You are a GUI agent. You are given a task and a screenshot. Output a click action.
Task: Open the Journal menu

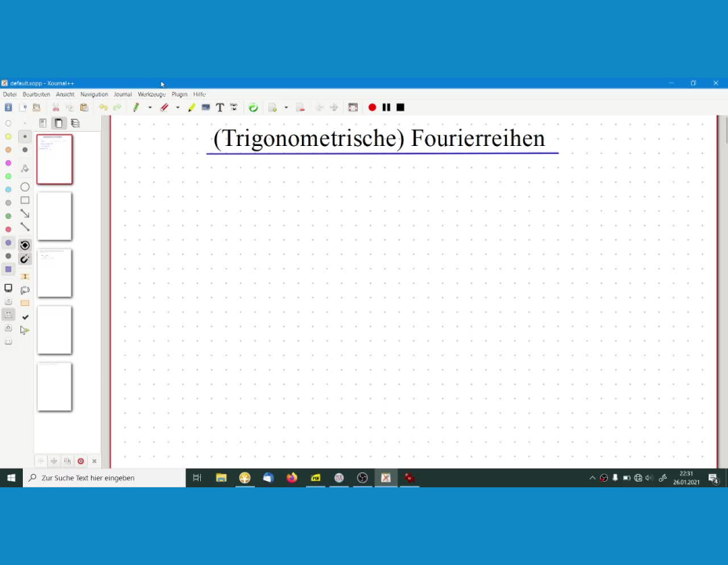pos(122,94)
